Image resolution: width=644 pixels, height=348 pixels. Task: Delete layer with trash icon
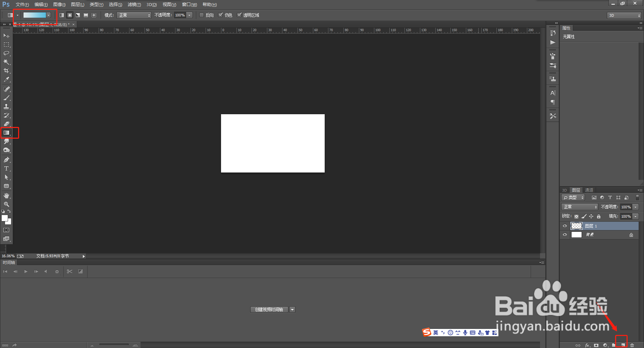(632, 345)
